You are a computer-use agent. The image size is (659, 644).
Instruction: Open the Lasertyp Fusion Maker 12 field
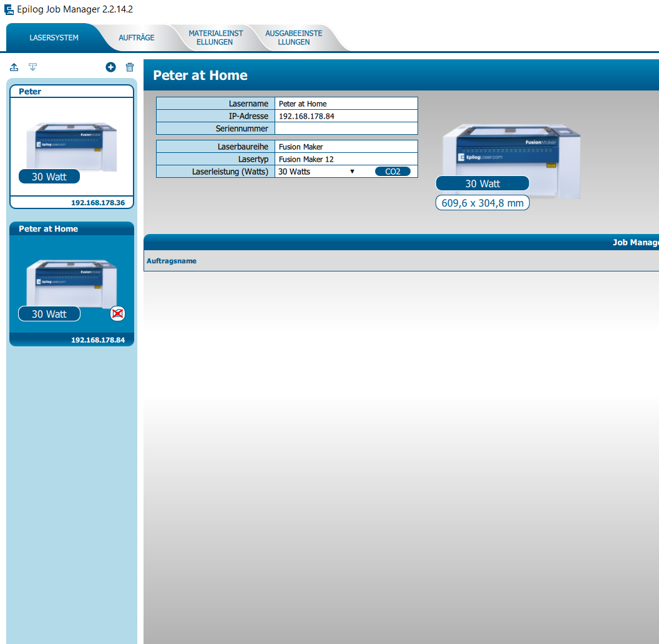pos(346,159)
